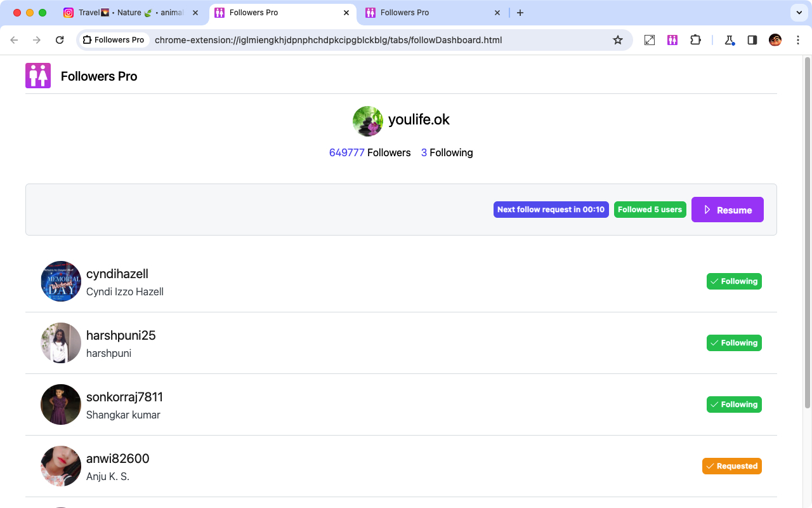Screen dimensions: 812x508
Task: Click the Extensions puzzle icon
Action: click(695, 39)
